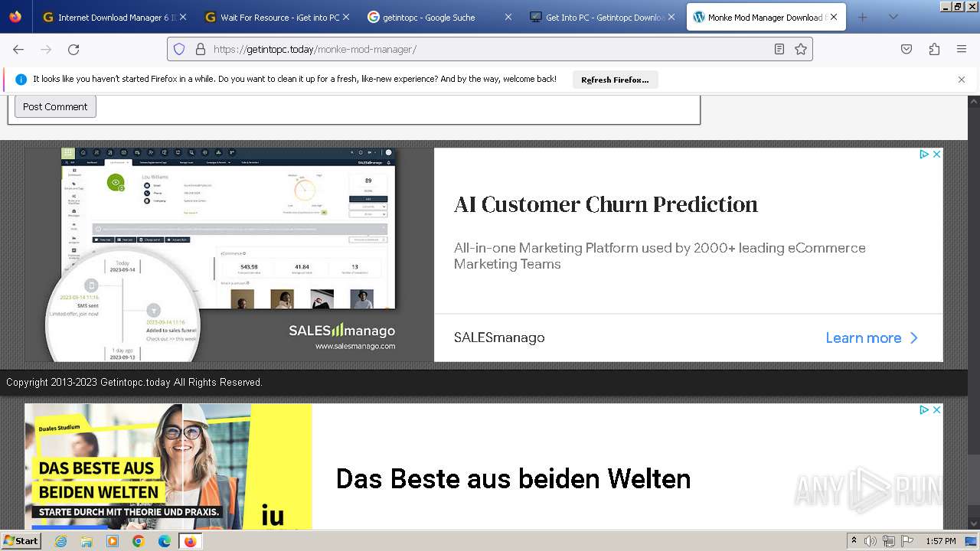Open File Explorer from taskbar
This screenshot has width=980, height=551.
(x=87, y=541)
